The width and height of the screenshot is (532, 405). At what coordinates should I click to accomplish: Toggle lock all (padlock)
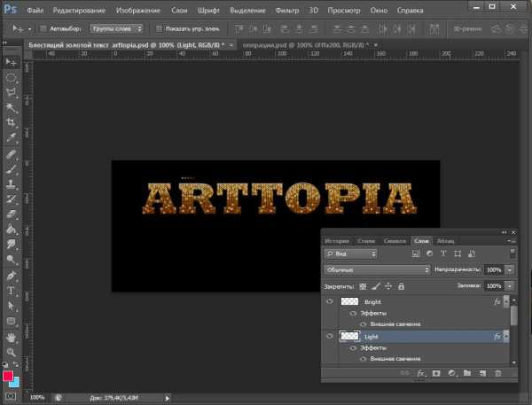(401, 286)
